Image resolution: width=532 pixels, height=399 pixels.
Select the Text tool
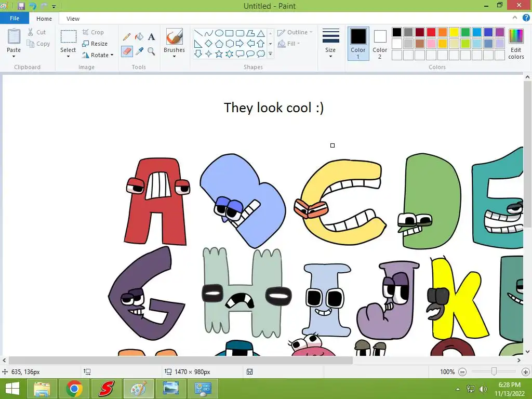tap(151, 37)
